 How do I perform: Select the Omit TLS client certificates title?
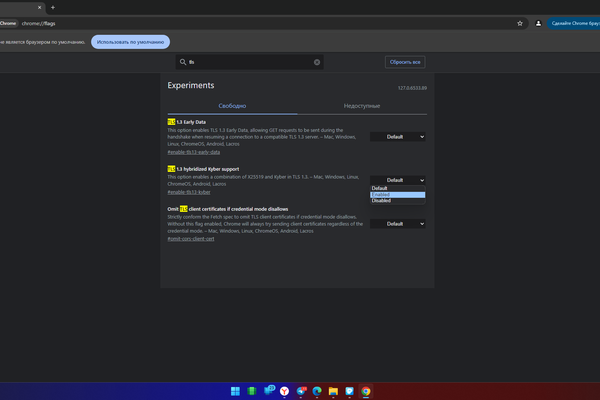(x=228, y=209)
